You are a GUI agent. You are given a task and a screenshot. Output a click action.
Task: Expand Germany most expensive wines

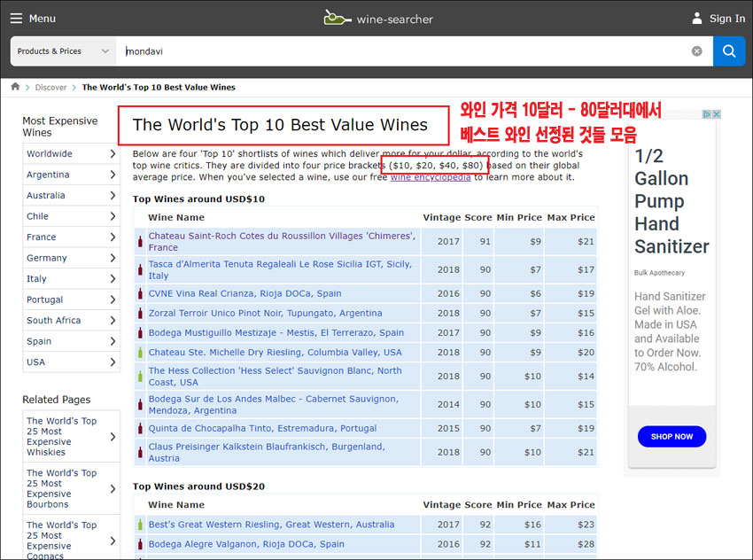pos(71,258)
